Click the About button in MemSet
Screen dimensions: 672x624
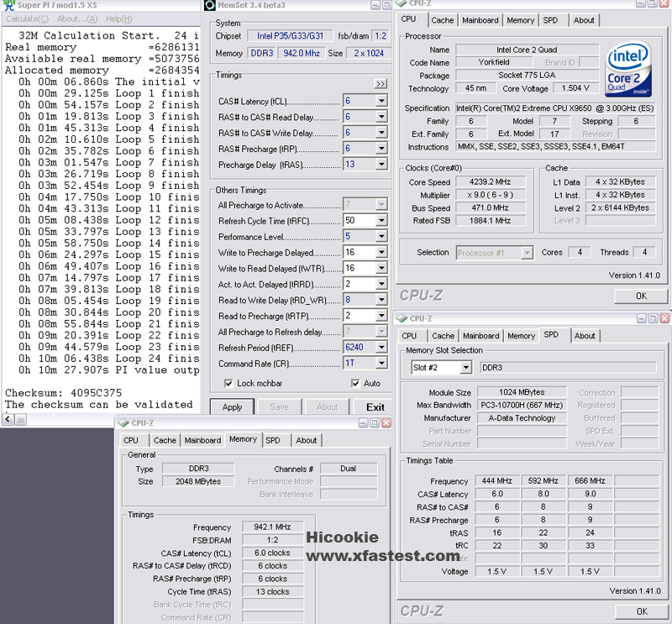click(x=327, y=406)
